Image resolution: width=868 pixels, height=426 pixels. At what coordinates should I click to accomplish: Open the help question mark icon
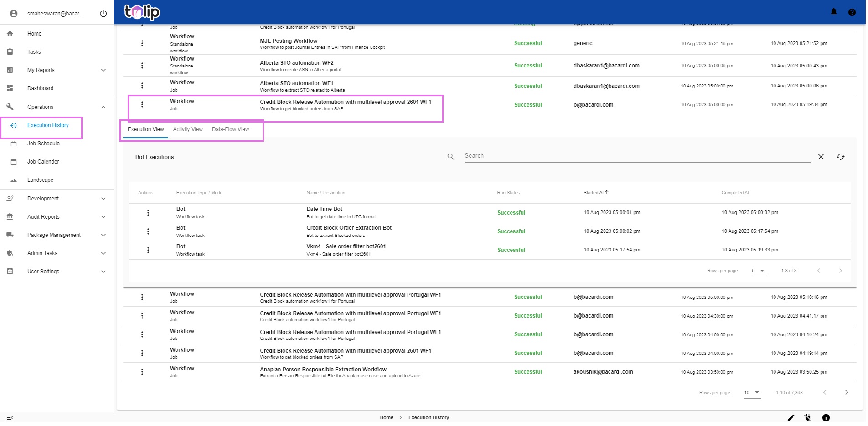point(852,12)
